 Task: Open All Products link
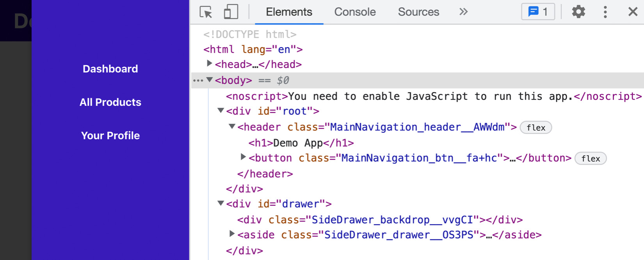coord(110,102)
